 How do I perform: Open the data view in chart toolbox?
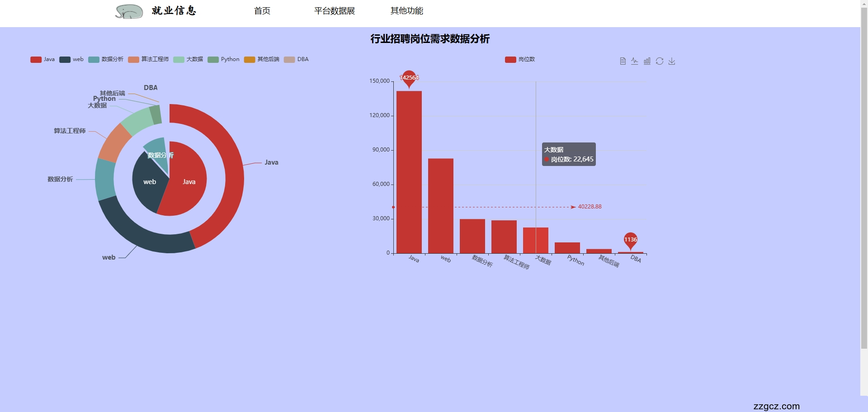coord(623,61)
